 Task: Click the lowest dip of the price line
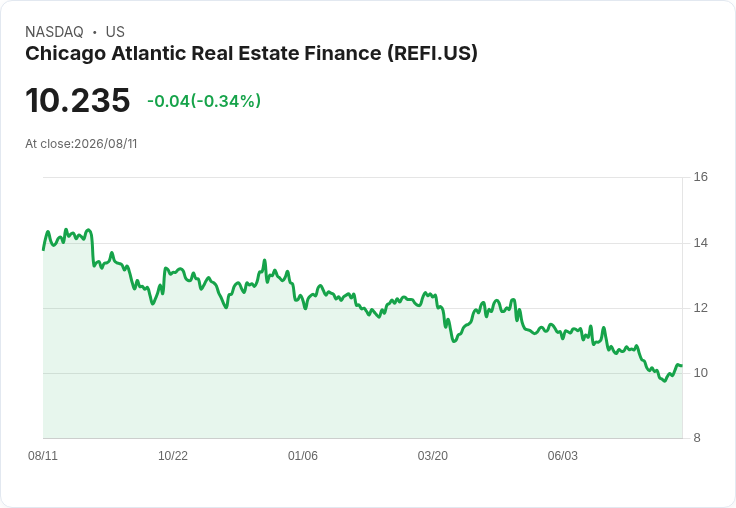[x=664, y=381]
